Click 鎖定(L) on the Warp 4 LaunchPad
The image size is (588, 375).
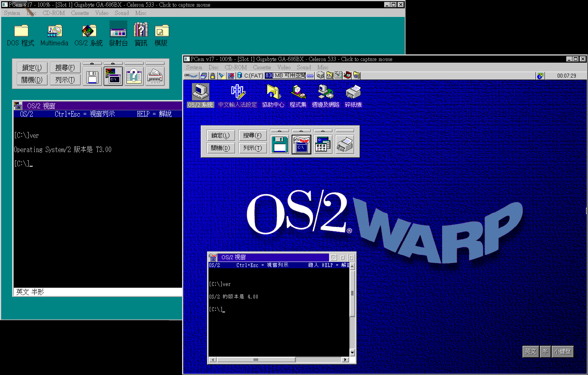click(221, 136)
